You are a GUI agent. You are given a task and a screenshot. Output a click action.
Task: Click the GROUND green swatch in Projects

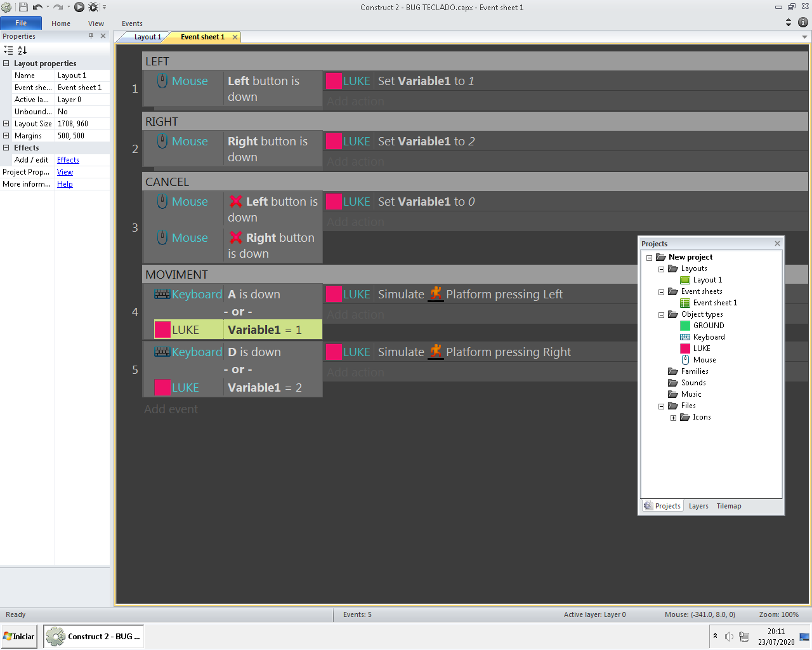click(x=685, y=326)
